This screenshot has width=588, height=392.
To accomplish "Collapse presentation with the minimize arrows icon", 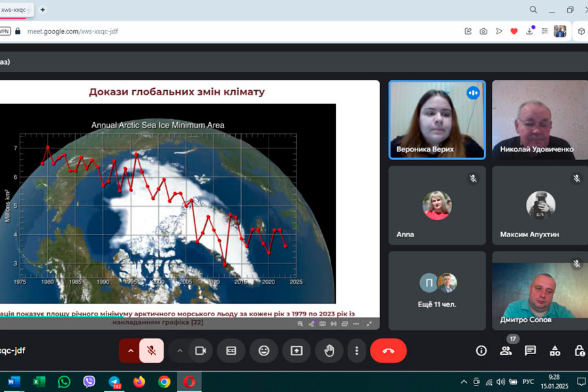I will pyautogui.click(x=369, y=324).
